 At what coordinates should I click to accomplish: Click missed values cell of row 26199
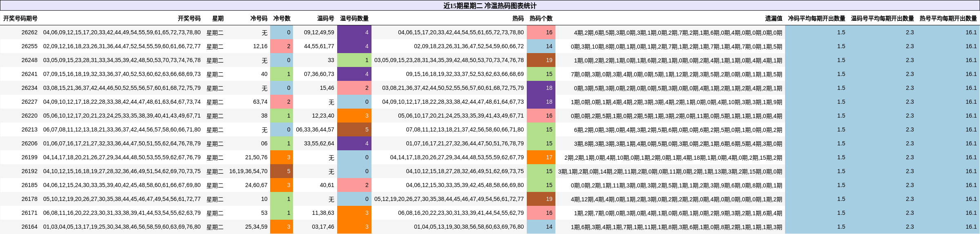point(673,158)
